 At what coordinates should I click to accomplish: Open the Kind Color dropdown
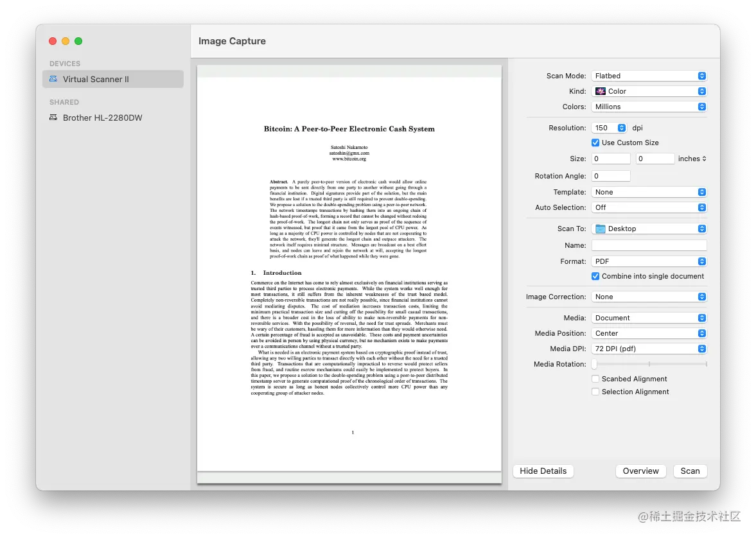click(649, 91)
